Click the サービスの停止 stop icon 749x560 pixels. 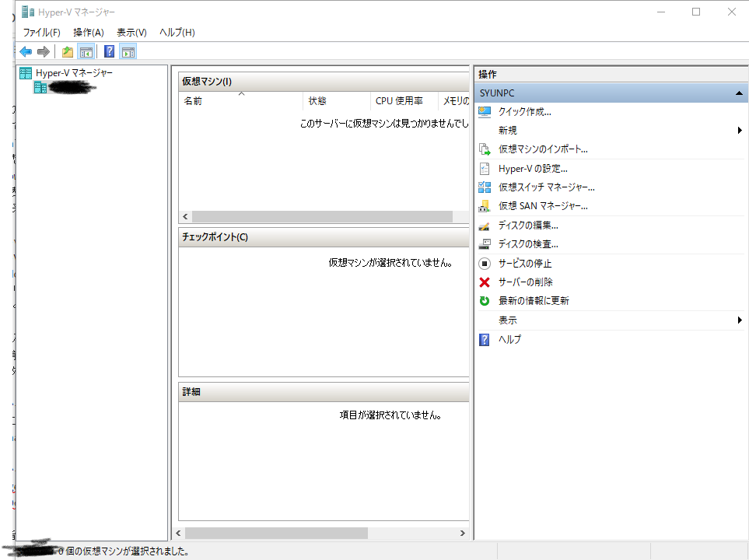tap(485, 263)
